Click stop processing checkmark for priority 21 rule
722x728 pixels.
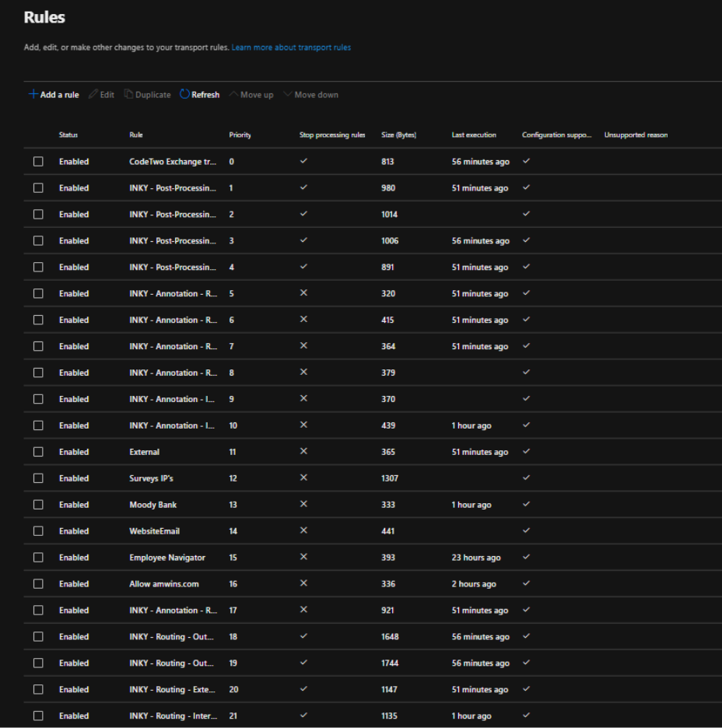pyautogui.click(x=303, y=715)
